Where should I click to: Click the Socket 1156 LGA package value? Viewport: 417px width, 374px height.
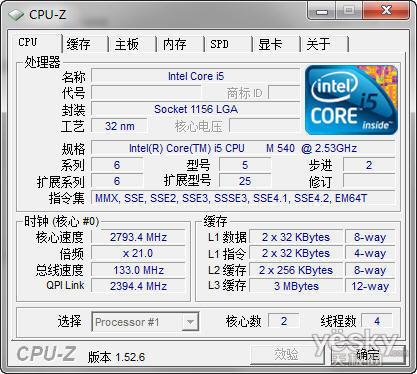(x=196, y=109)
